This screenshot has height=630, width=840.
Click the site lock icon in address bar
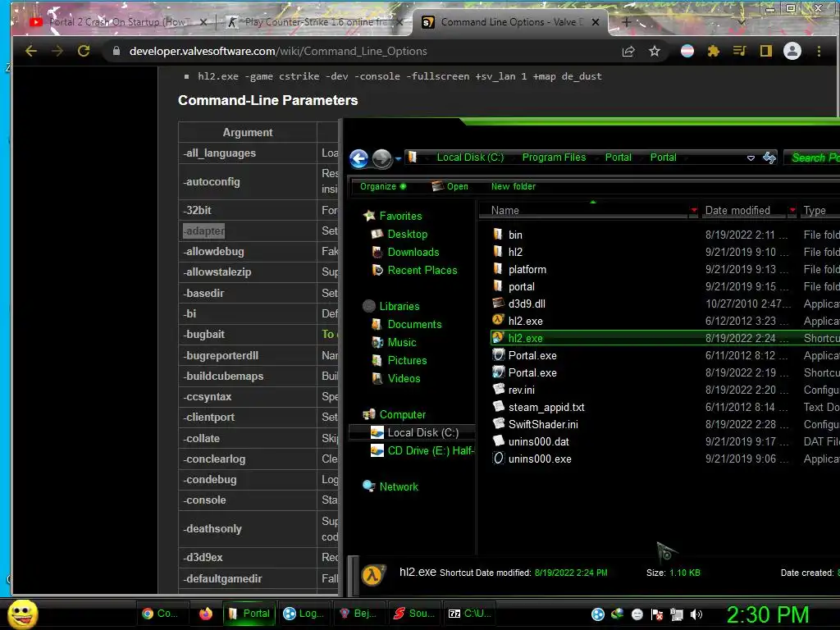pyautogui.click(x=116, y=51)
